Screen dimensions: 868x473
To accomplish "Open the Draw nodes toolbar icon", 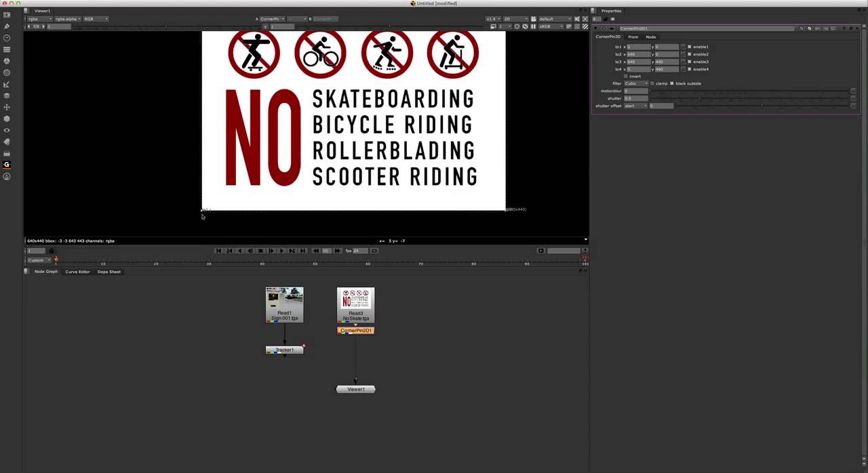I will pos(7,26).
